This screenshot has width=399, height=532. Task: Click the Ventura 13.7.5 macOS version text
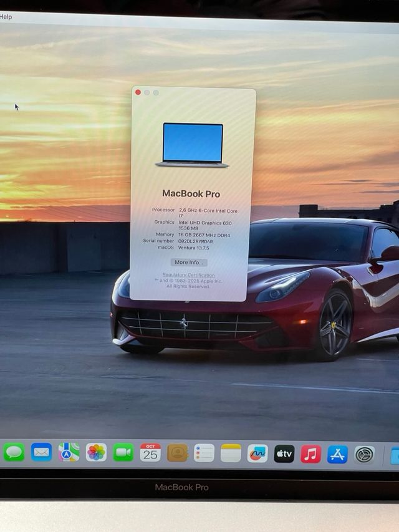click(193, 248)
